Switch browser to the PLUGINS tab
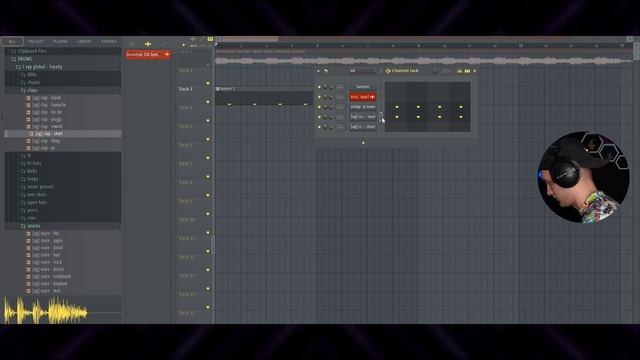Image resolution: width=640 pixels, height=360 pixels. [x=60, y=42]
